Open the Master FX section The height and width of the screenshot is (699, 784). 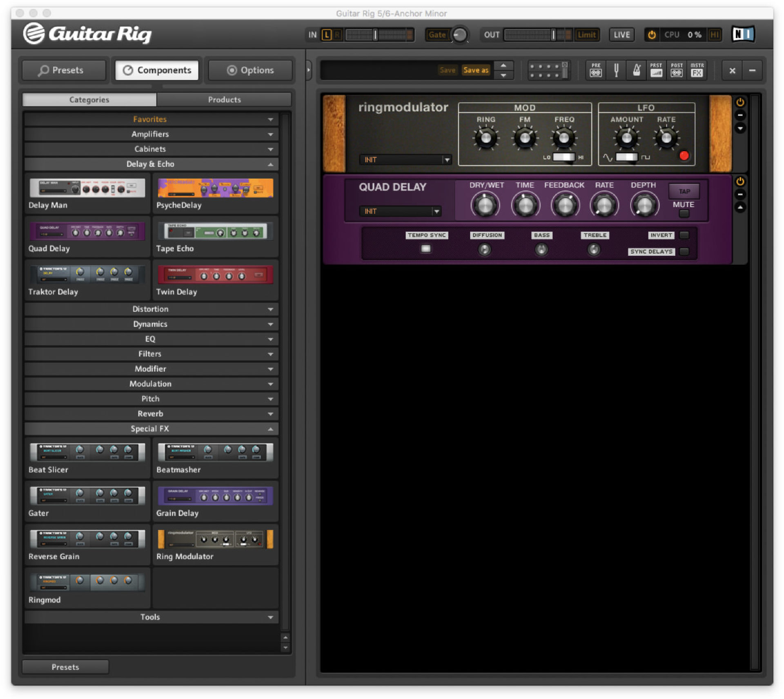click(x=697, y=70)
